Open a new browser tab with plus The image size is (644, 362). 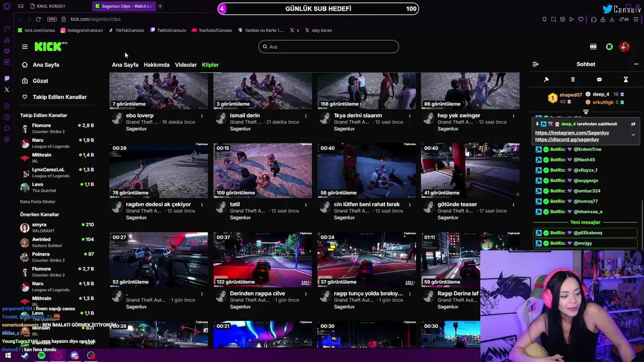point(160,6)
